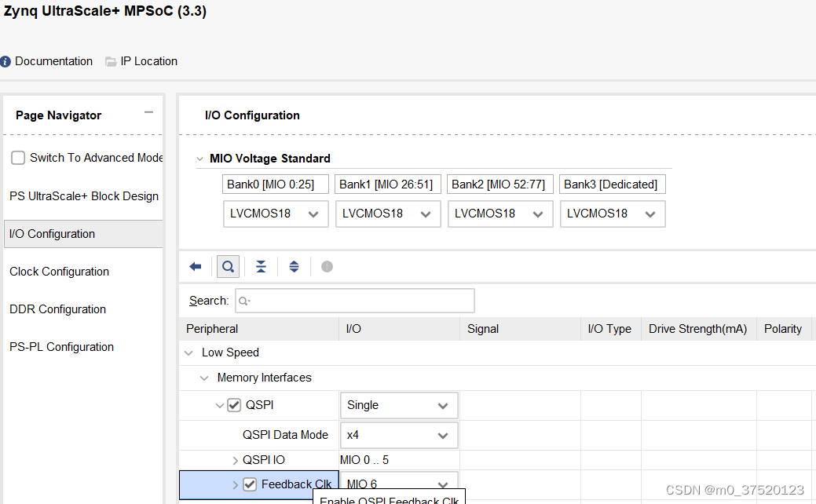Minimize the Page Navigator panel
The image size is (816, 504).
click(149, 112)
